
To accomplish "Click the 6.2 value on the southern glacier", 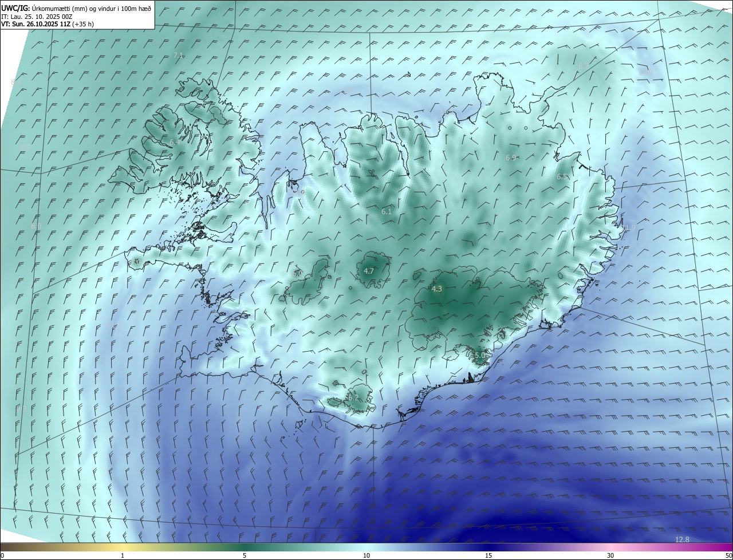I will click(353, 397).
